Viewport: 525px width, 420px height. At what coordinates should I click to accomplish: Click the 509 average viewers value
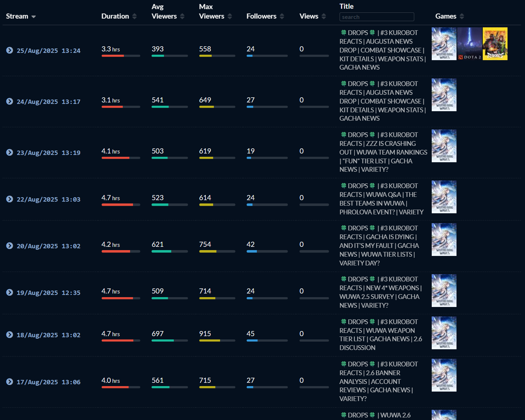(158, 291)
